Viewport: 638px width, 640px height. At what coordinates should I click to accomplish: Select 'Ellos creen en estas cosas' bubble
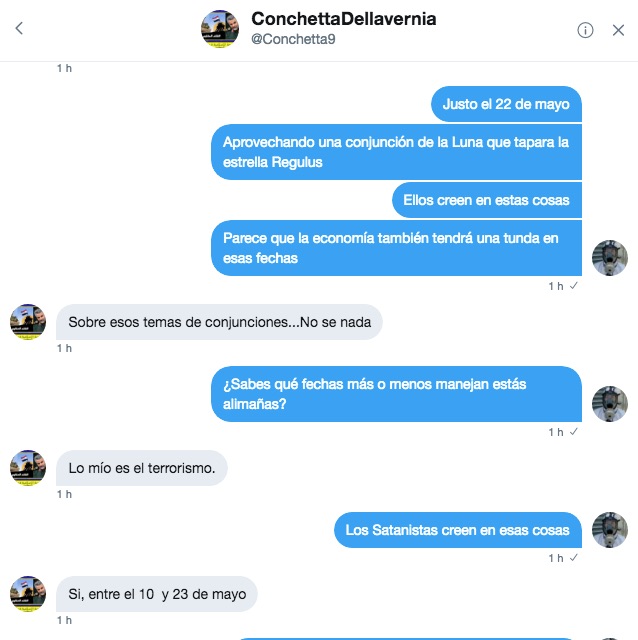coord(487,200)
